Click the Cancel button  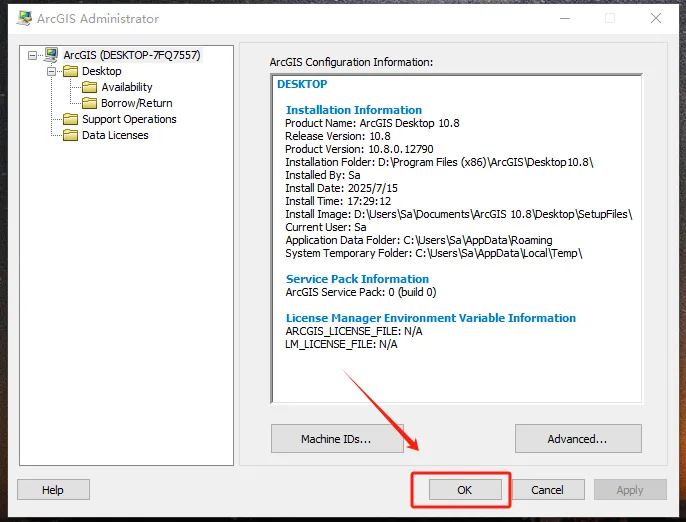(548, 490)
